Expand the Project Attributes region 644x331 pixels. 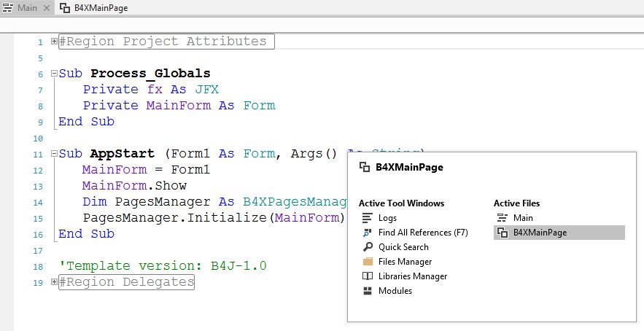54,42
